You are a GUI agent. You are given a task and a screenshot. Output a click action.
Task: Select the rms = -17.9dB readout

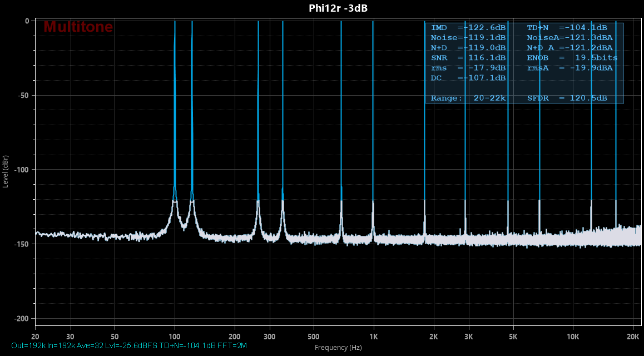tap(468, 68)
